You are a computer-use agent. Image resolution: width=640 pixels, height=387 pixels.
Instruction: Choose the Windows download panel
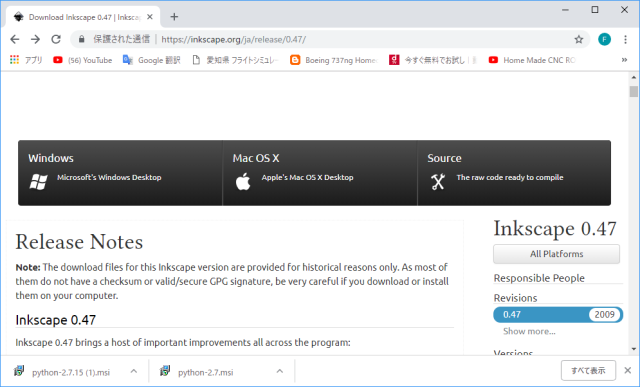coord(120,173)
